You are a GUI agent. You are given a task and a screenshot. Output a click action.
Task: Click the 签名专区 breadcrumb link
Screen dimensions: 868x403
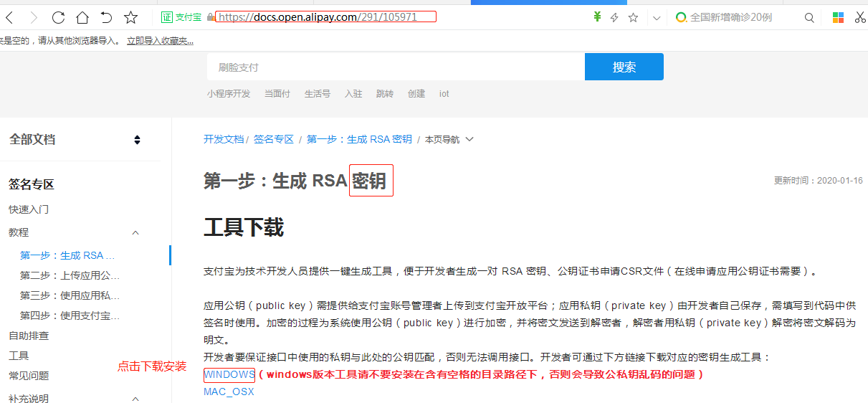tap(274, 139)
